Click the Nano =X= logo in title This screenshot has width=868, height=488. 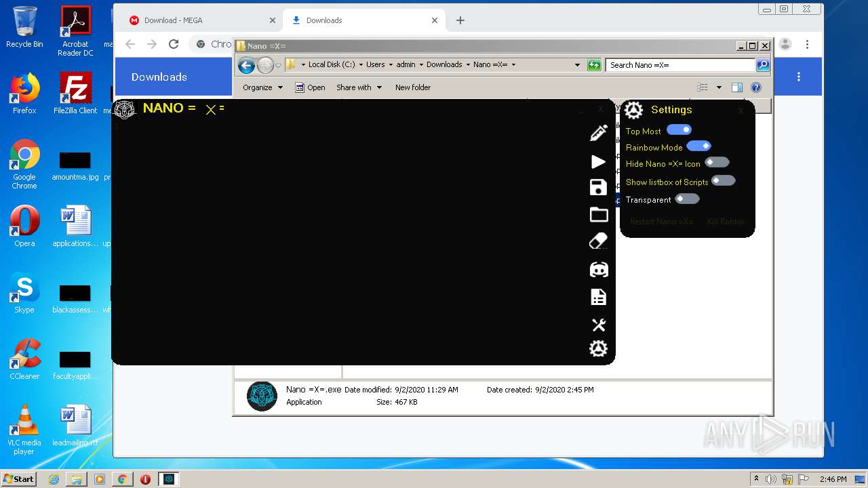[125, 109]
